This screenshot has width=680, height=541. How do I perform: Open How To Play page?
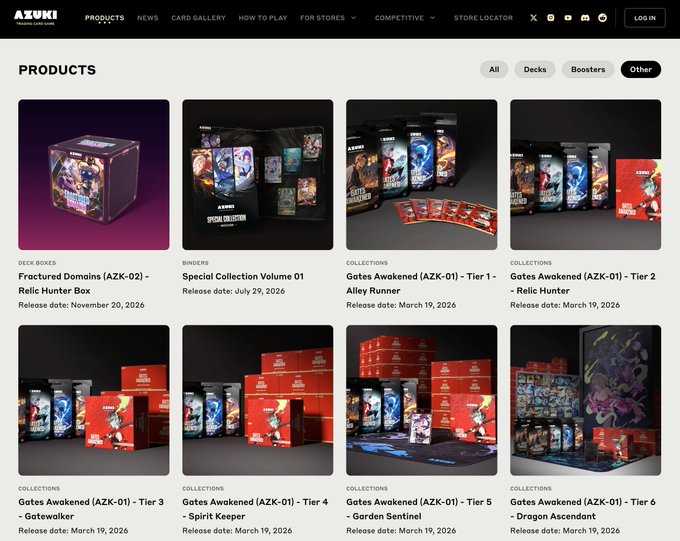pyautogui.click(x=263, y=18)
